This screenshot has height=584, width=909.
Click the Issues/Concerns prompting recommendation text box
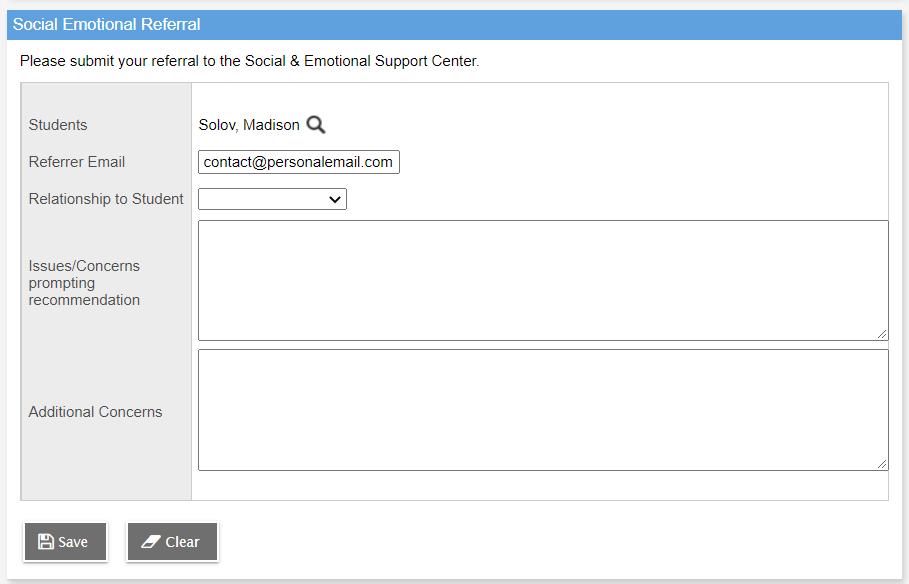pyautogui.click(x=543, y=280)
